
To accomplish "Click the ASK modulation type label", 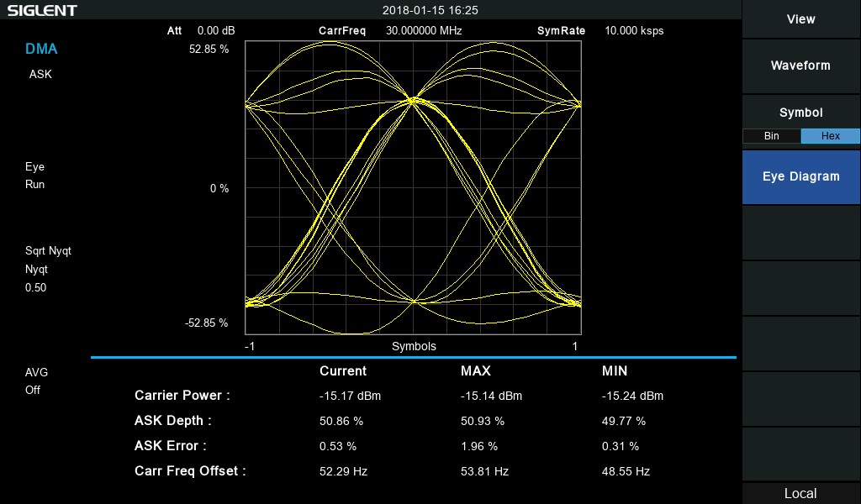I will click(x=40, y=74).
